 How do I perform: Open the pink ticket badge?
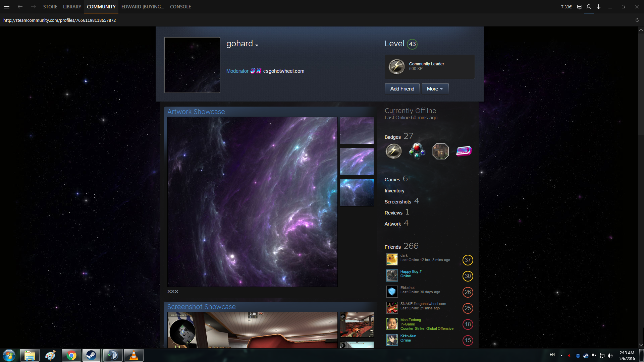tap(464, 151)
